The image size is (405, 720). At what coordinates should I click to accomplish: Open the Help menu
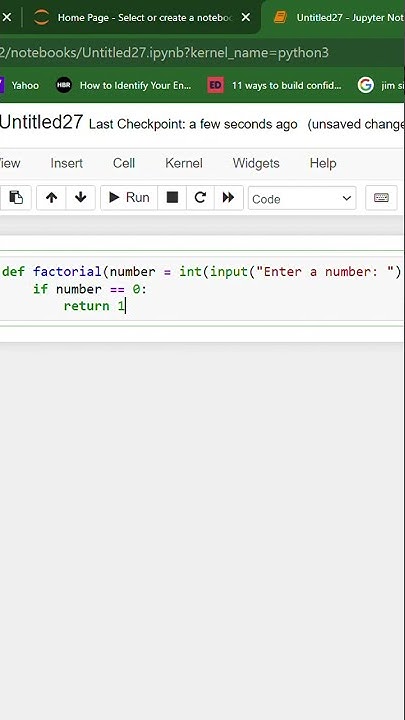pos(323,163)
